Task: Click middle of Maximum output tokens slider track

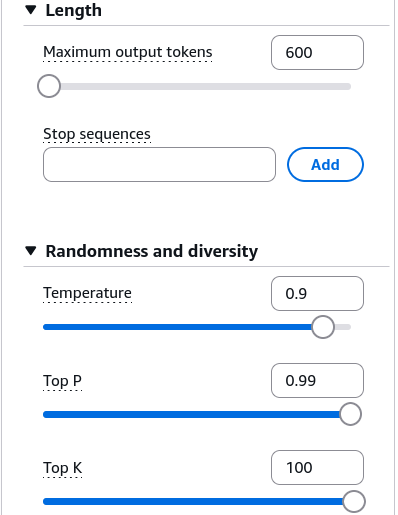Action: pos(197,87)
